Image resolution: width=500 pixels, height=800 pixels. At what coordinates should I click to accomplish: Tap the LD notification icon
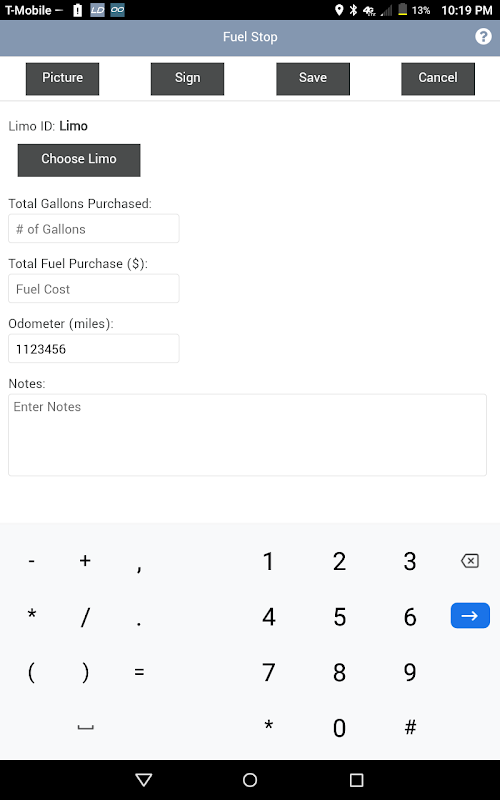pos(97,10)
